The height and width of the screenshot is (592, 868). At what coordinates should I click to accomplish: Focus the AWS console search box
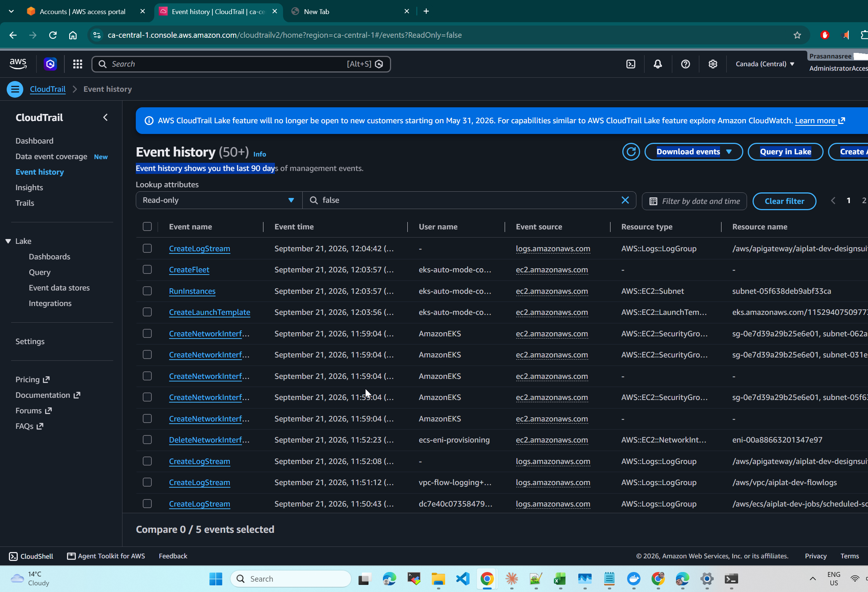click(x=241, y=64)
